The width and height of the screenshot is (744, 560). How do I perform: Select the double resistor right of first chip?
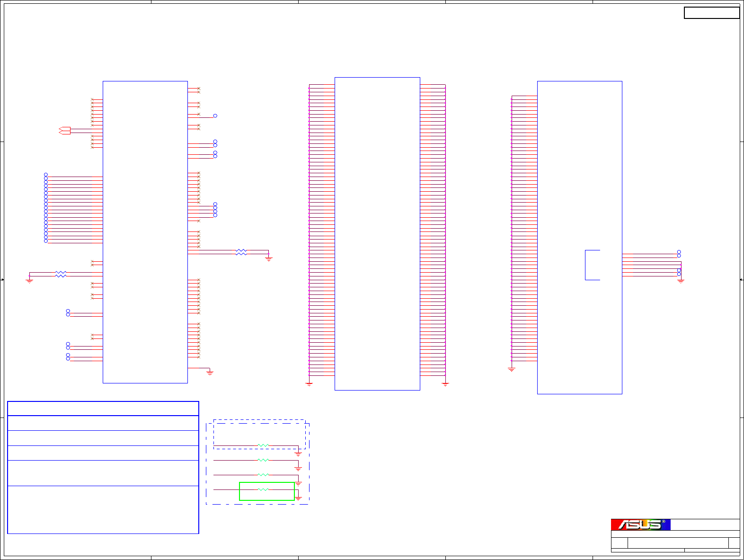click(x=241, y=252)
